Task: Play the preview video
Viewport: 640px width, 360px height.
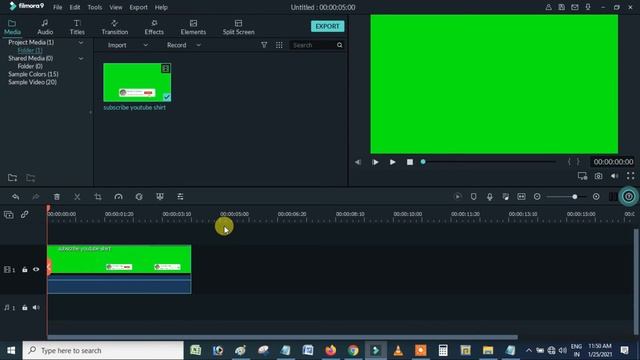Action: point(392,162)
